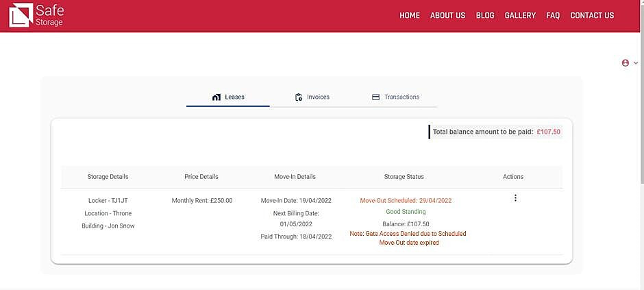Click Paid Through: 18/04/2022
644x290 pixels.
[296, 237]
